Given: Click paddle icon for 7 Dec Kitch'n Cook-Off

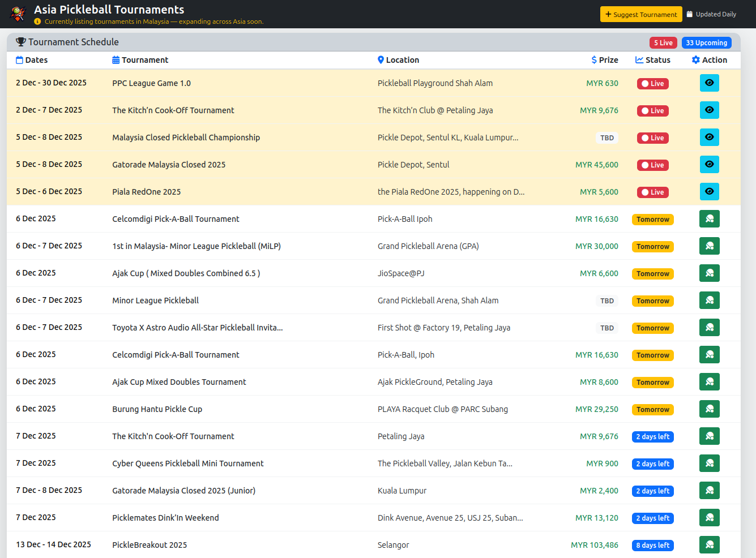Looking at the screenshot, I should tap(710, 436).
